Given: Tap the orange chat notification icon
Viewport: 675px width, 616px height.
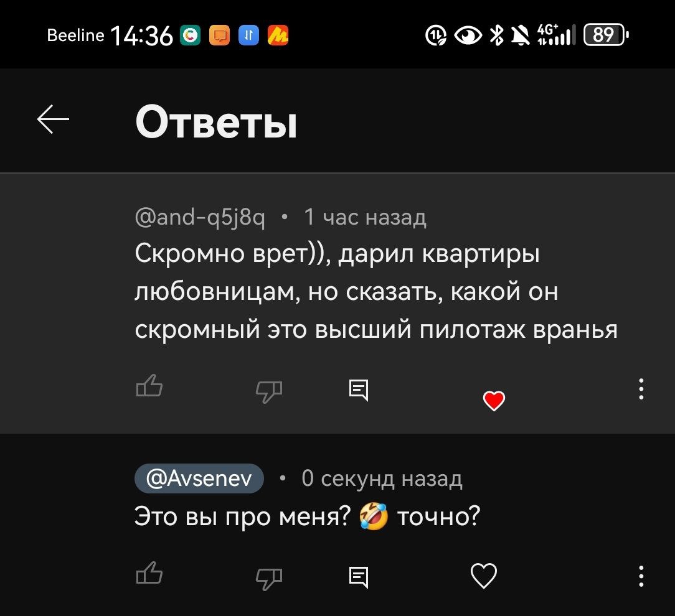Looking at the screenshot, I should coord(220,35).
